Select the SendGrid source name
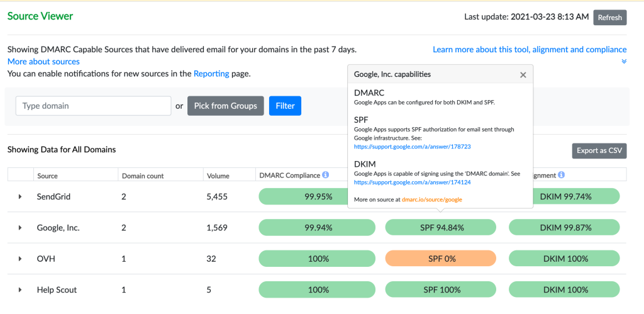The height and width of the screenshot is (314, 644). [53, 197]
